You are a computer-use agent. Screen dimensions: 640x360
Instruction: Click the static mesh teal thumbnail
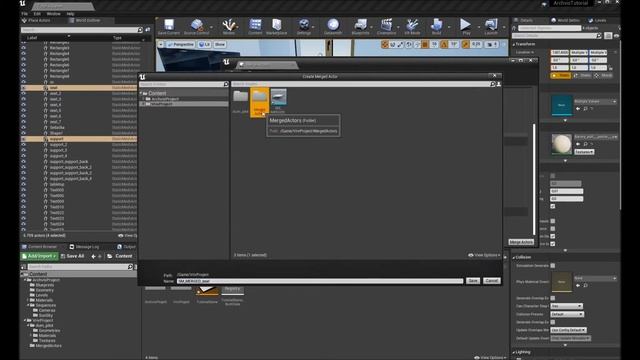[x=562, y=105]
